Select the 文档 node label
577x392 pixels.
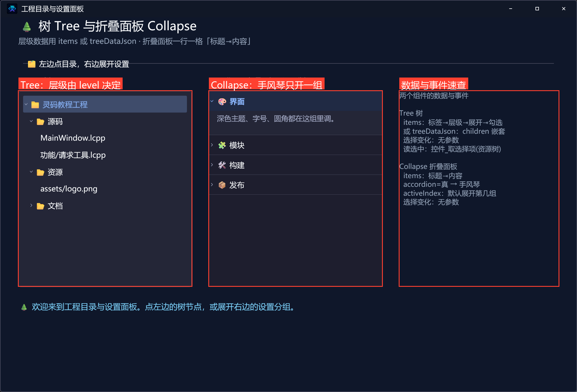pyautogui.click(x=55, y=206)
